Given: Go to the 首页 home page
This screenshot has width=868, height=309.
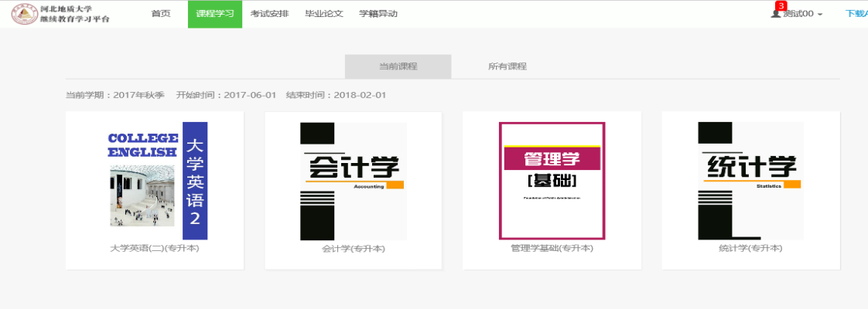Looking at the screenshot, I should tap(161, 14).
